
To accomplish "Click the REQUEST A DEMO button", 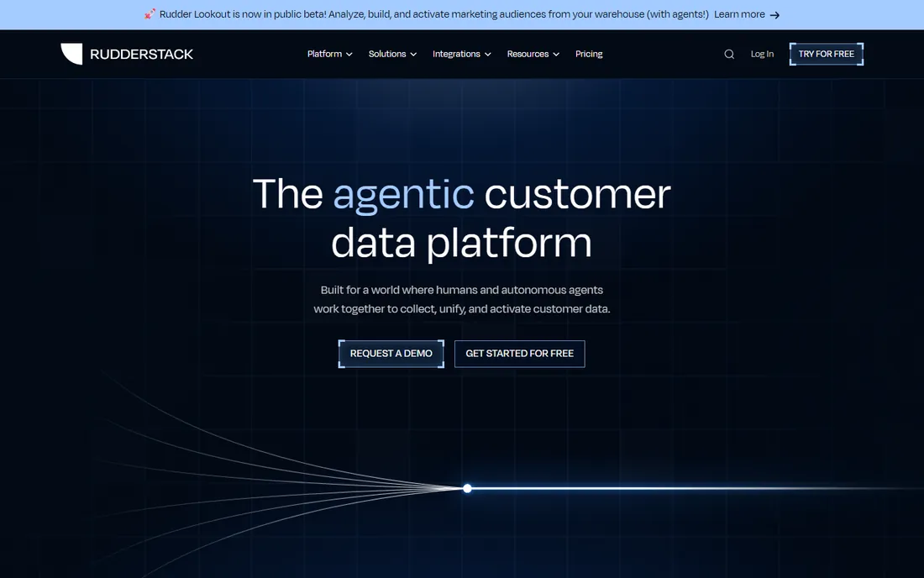I will tap(391, 354).
